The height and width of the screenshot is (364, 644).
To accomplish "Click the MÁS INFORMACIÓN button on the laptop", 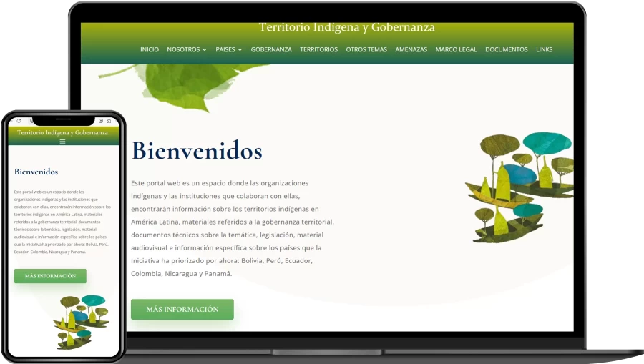I will pyautogui.click(x=182, y=310).
